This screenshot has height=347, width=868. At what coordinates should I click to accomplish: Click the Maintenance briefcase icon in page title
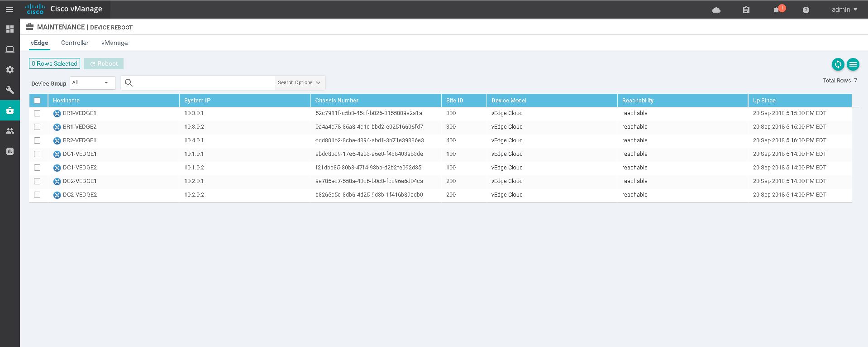[x=30, y=27]
